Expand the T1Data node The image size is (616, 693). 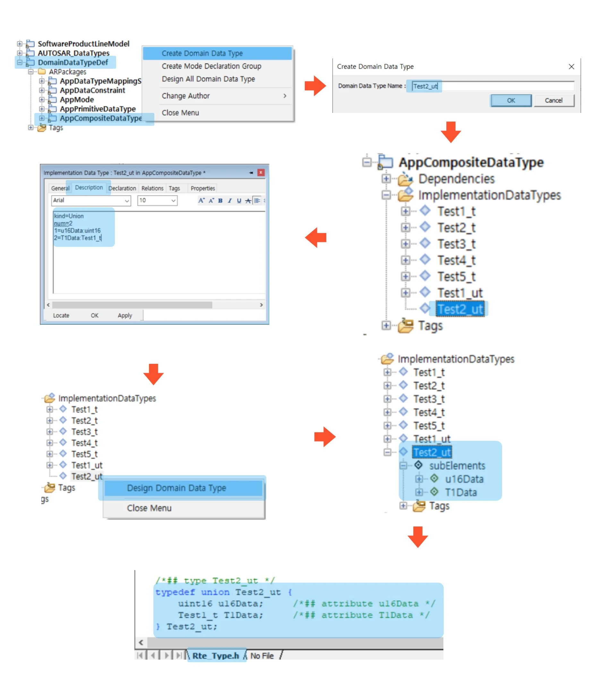coord(419,492)
